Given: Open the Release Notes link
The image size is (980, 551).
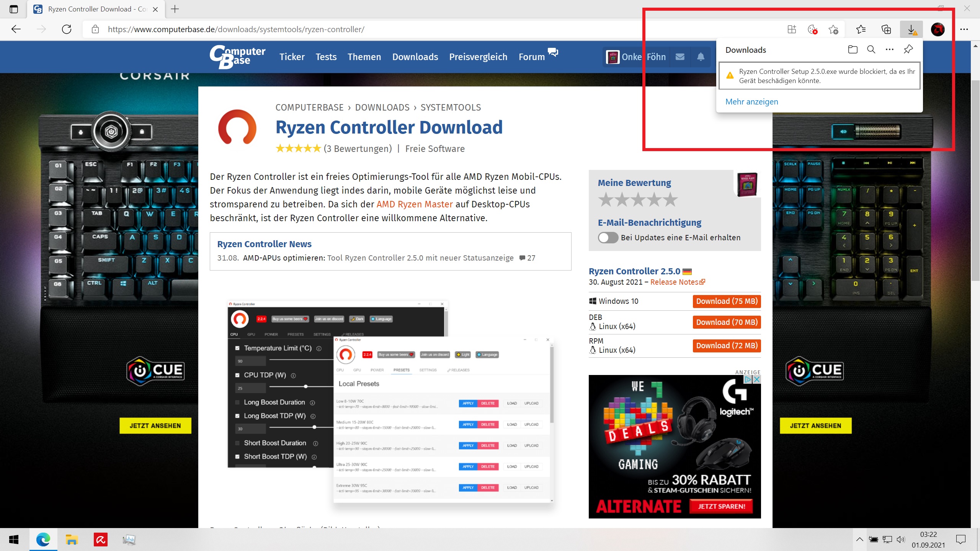Looking at the screenshot, I should pos(678,282).
